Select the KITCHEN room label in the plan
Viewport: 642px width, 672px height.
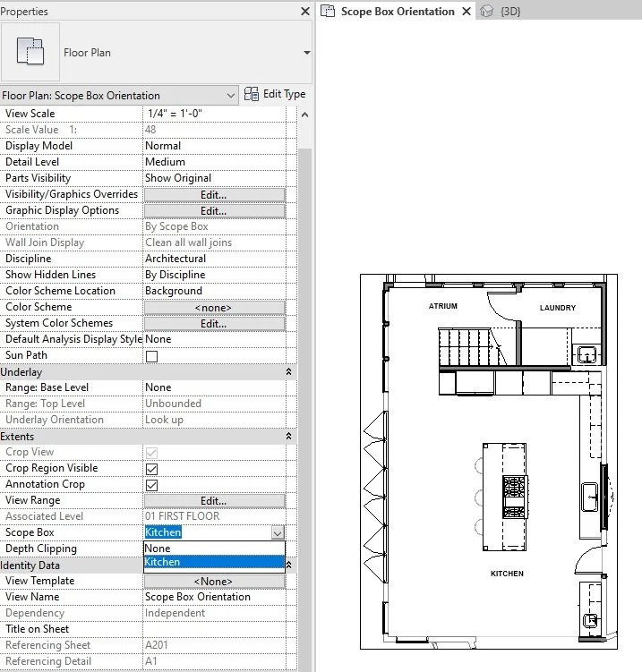pyautogui.click(x=507, y=574)
